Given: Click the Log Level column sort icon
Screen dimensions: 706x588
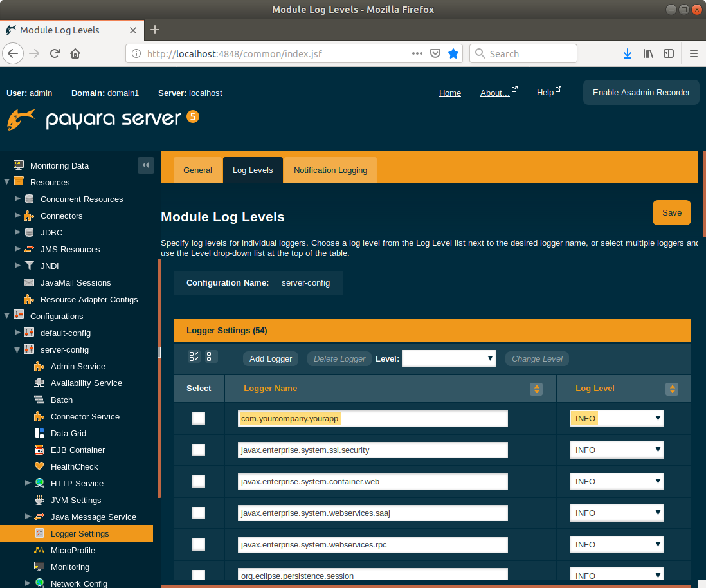Looking at the screenshot, I should tap(672, 389).
